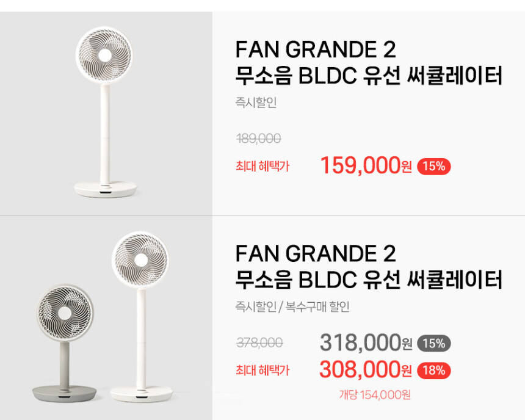Image resolution: width=525 pixels, height=420 pixels.
Task: Click 최대 혜택가 label beside the 159,000원 price
Action: pos(262,166)
